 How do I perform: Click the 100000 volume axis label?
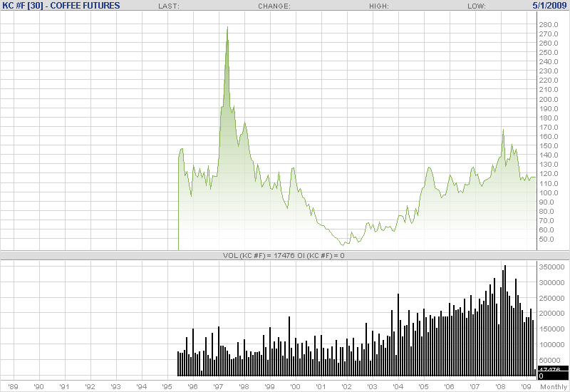click(551, 345)
